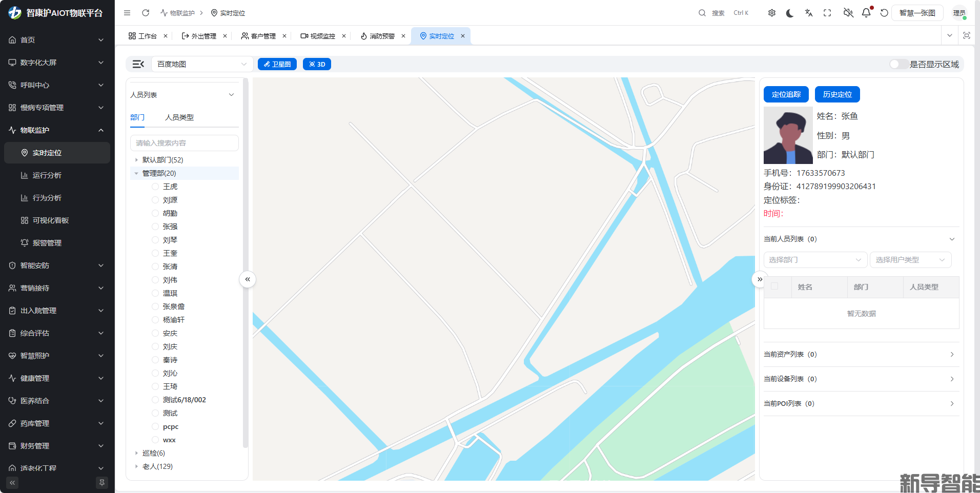The width and height of the screenshot is (980, 493).
Task: Switch to the 视频监控 tab
Action: point(318,36)
